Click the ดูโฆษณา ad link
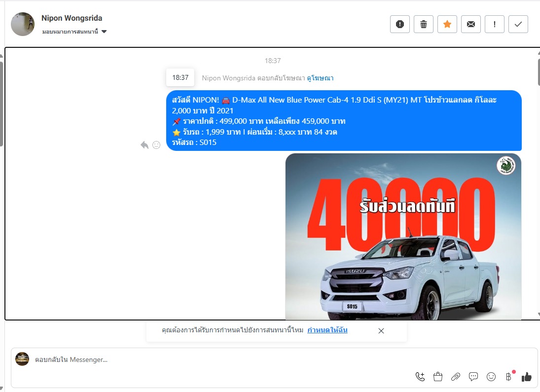Image resolution: width=540 pixels, height=392 pixels. coord(320,78)
